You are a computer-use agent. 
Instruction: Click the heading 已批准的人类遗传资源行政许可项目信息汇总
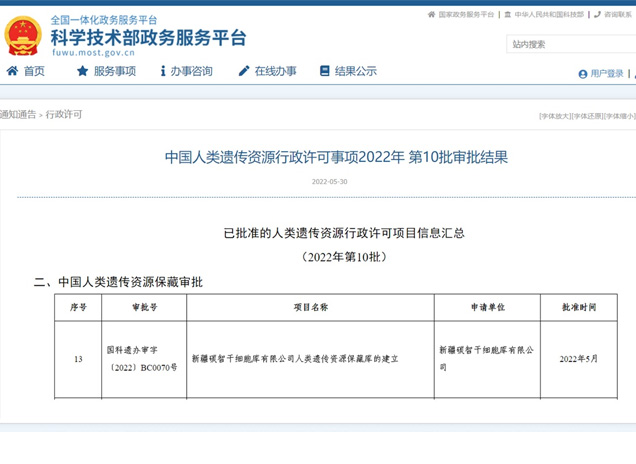(344, 233)
